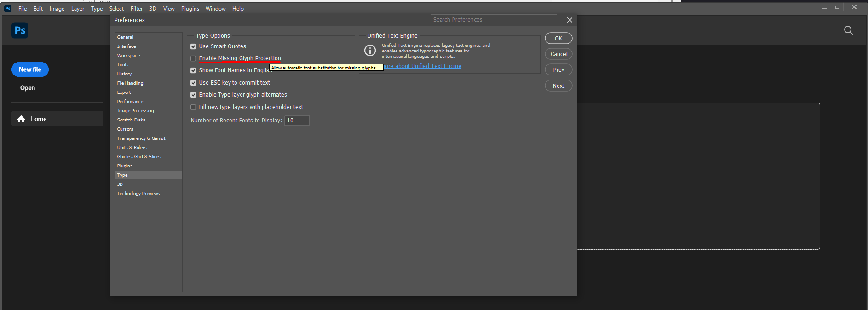
Task: Maximize the Photoshop window
Action: click(x=837, y=7)
